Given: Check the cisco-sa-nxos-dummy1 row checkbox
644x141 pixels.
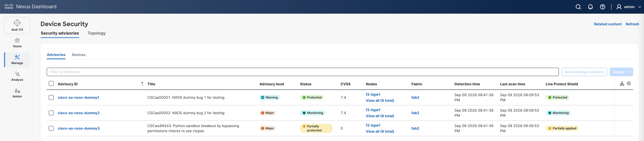Looking at the screenshot, I should [x=51, y=97].
